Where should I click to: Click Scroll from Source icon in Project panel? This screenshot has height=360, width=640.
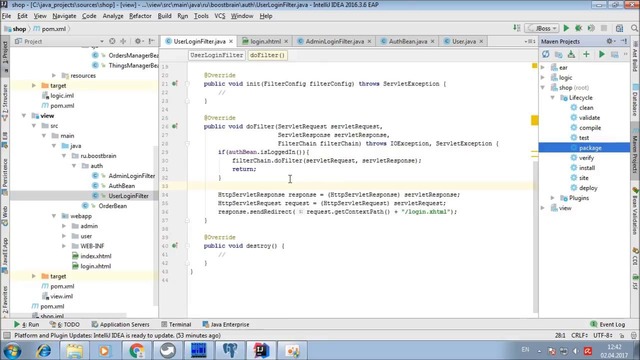112,41
